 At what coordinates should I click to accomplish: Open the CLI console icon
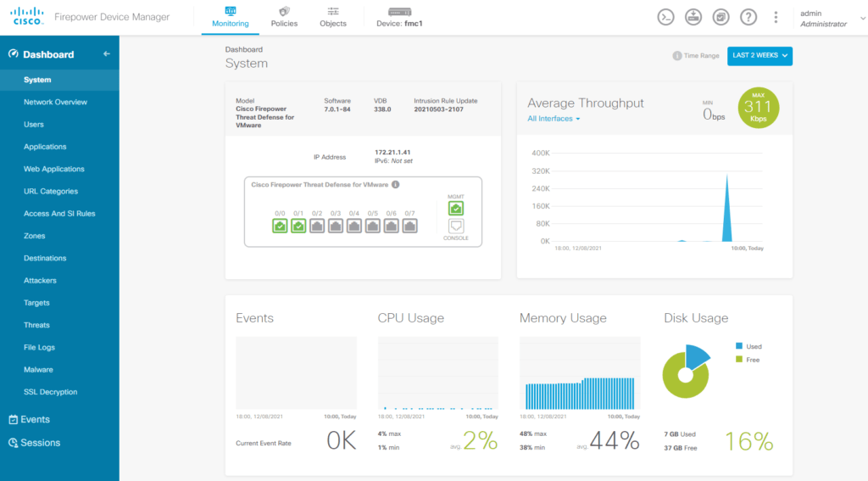point(666,17)
